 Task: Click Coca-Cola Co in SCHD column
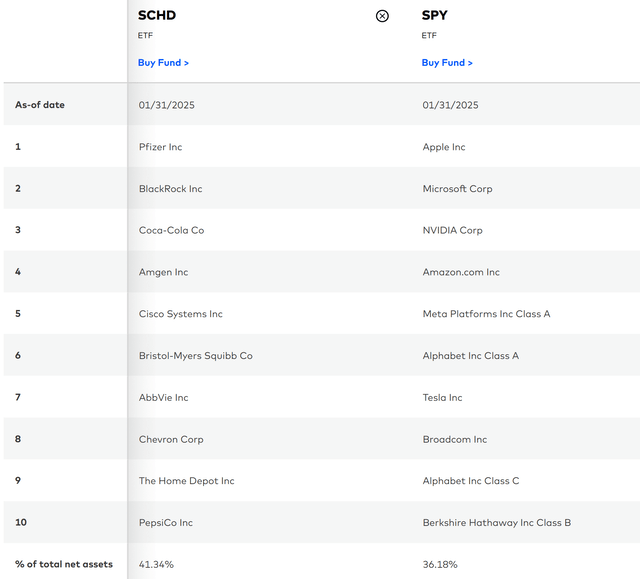171,230
